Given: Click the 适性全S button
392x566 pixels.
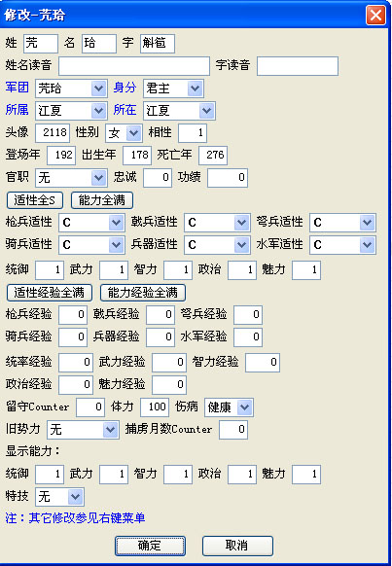Looking at the screenshot, I should [35, 200].
